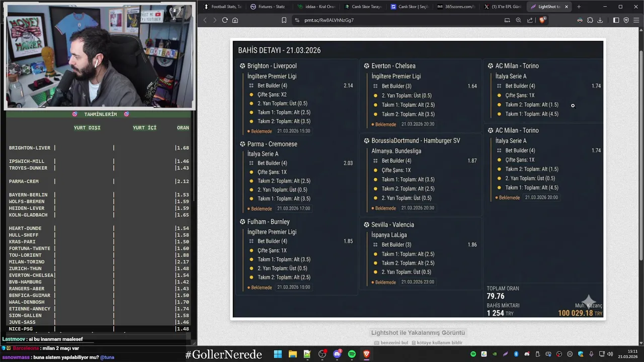This screenshot has height=362, width=644.
Task: Click the EVERTON-CHELSEA row in the predictions list
Action: [x=99, y=276]
